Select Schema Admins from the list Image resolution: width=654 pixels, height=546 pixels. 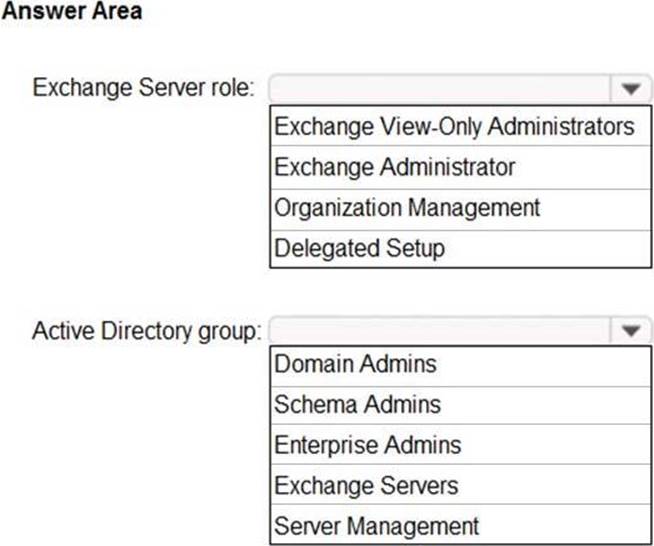click(357, 404)
